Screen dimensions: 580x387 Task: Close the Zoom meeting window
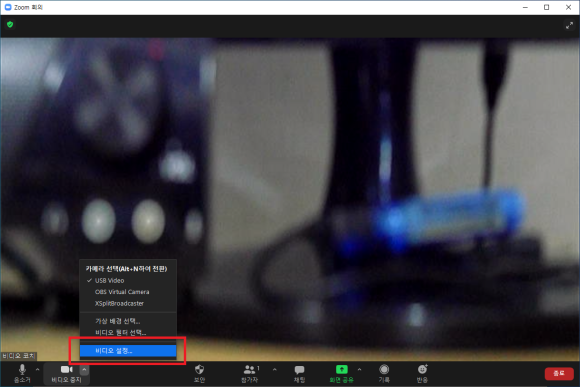[x=568, y=7]
